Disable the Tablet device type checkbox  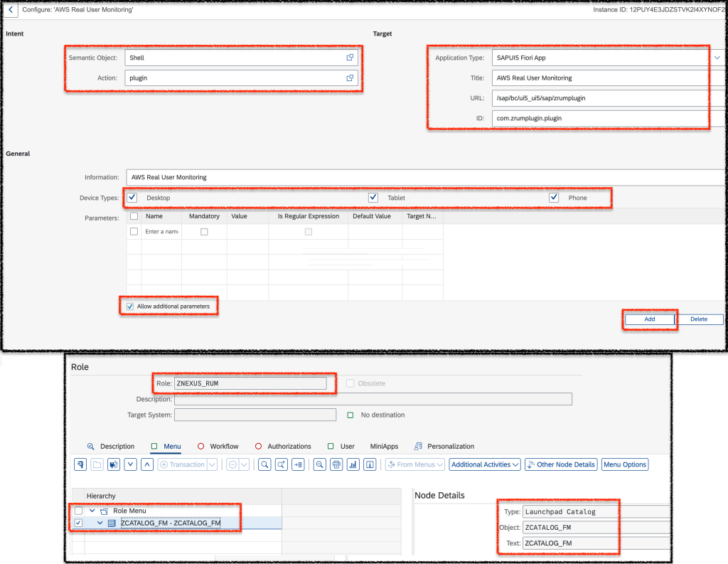pos(373,197)
